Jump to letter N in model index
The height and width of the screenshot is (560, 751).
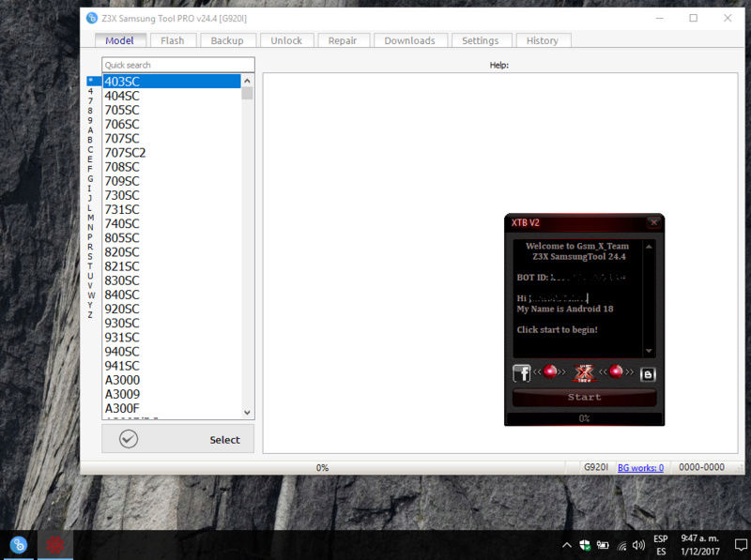90,227
